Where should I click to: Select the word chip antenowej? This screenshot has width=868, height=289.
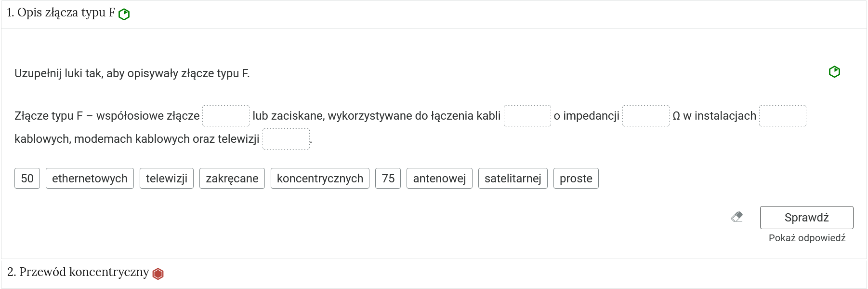pos(439,178)
